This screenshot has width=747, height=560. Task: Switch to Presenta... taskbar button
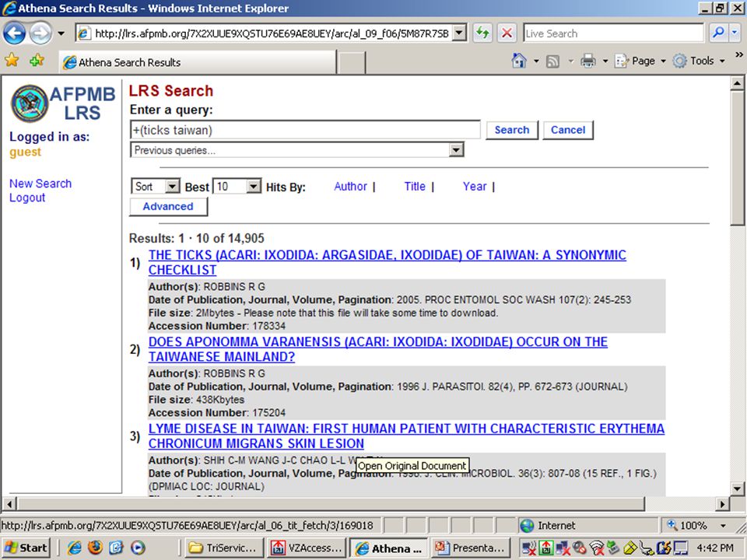pos(472,548)
